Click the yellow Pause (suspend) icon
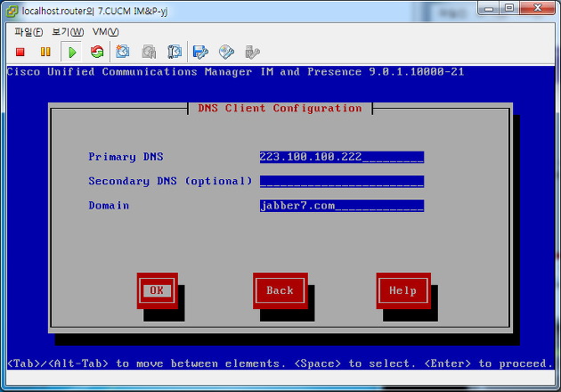 [45, 52]
